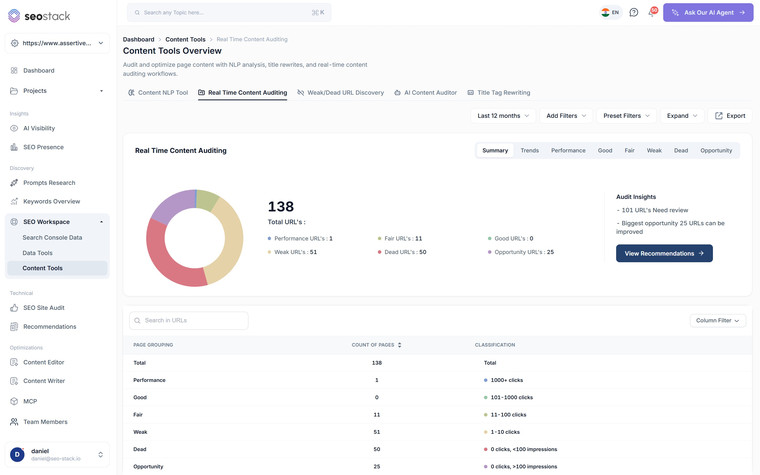Viewport: 760px width, 475px height.
Task: Open SEO Site Audit thumbs-up icon
Action: (x=14, y=308)
